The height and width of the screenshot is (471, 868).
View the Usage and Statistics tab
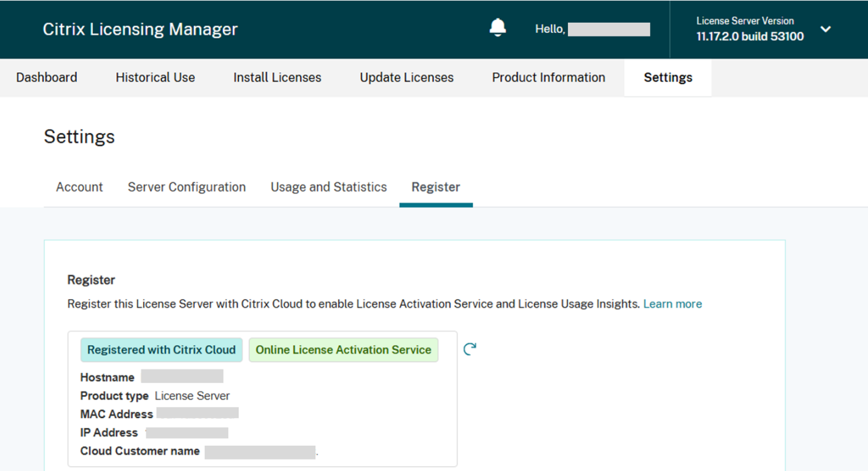point(329,187)
